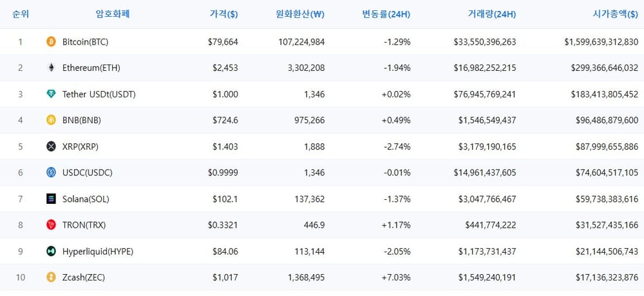Select Hyperliquid price $84.06

pos(225,252)
